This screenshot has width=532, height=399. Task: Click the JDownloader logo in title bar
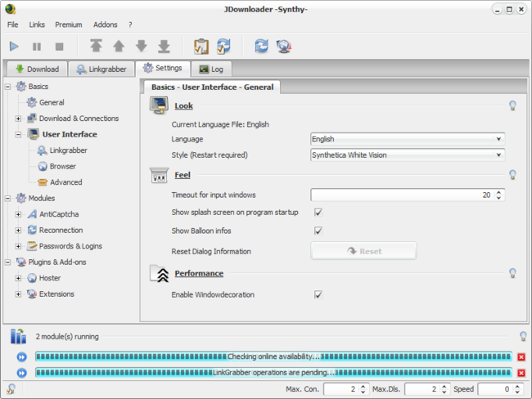click(10, 9)
